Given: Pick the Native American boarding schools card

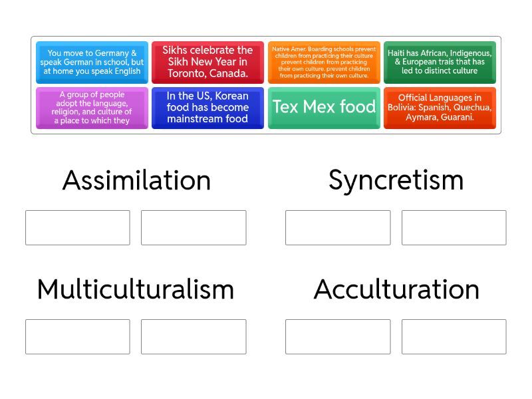Looking at the screenshot, I should pos(324,62).
